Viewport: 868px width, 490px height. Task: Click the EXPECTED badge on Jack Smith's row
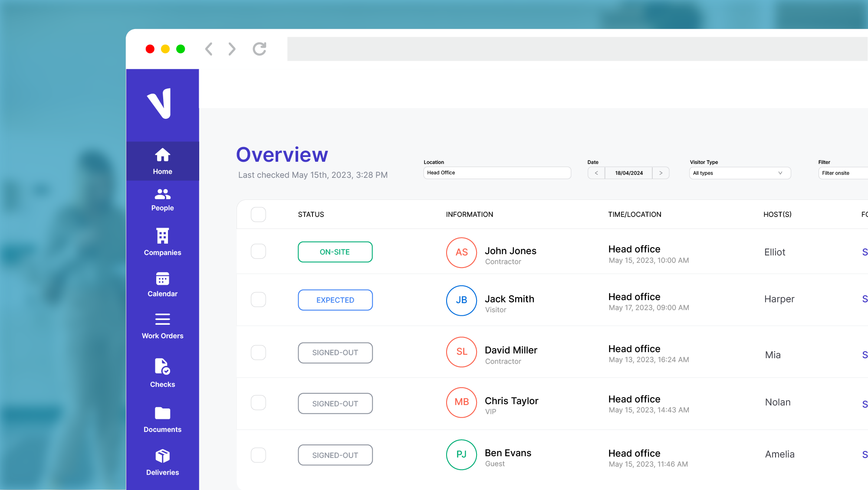335,300
